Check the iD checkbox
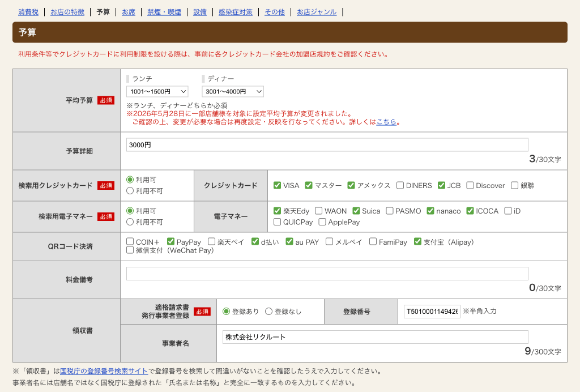 pyautogui.click(x=508, y=211)
